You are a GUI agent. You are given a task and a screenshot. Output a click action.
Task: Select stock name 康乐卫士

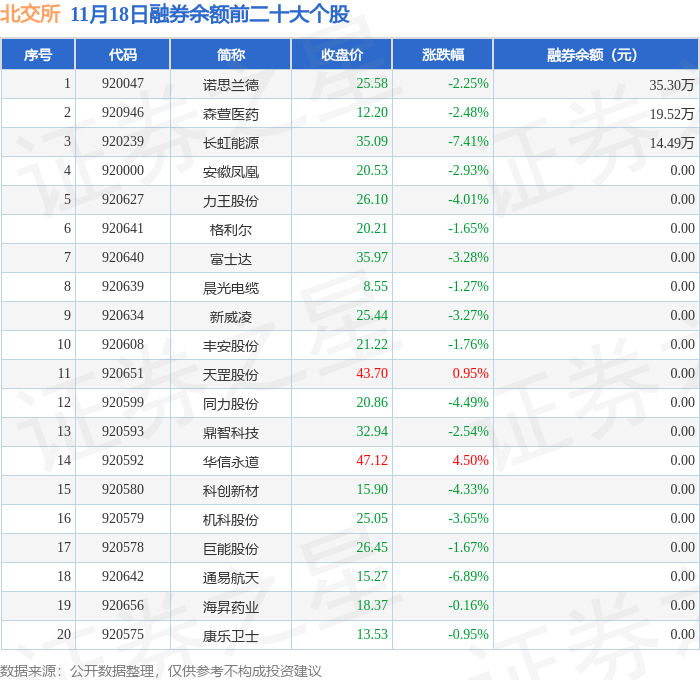tap(231, 636)
